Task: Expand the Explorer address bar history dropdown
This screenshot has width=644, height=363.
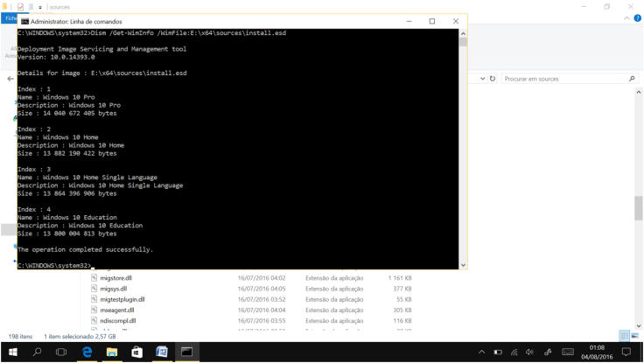Action: pos(482,79)
